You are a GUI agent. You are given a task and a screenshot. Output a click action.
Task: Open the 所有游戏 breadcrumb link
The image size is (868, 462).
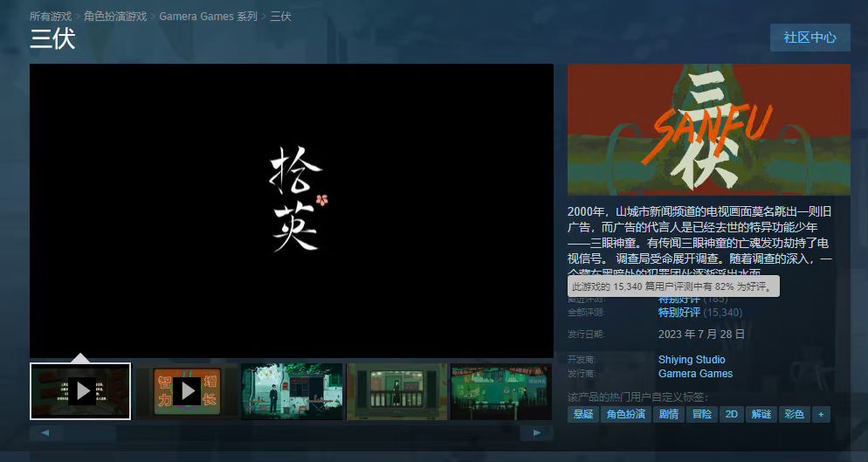pyautogui.click(x=51, y=17)
